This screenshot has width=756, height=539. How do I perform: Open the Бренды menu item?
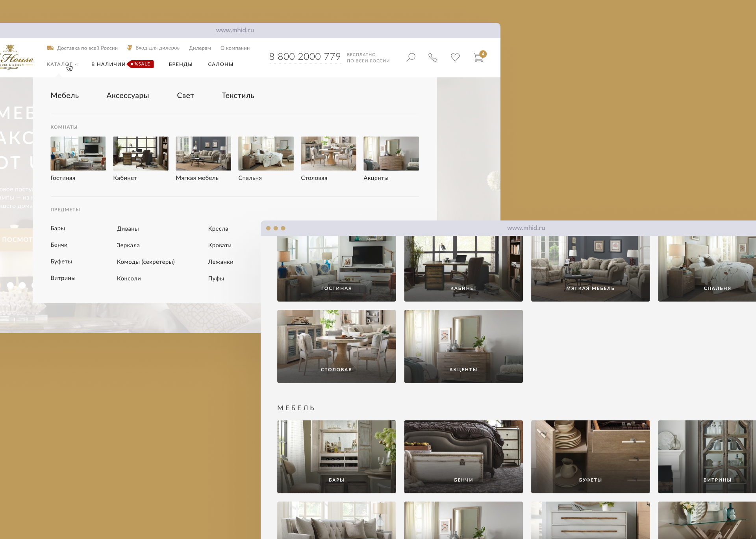181,64
